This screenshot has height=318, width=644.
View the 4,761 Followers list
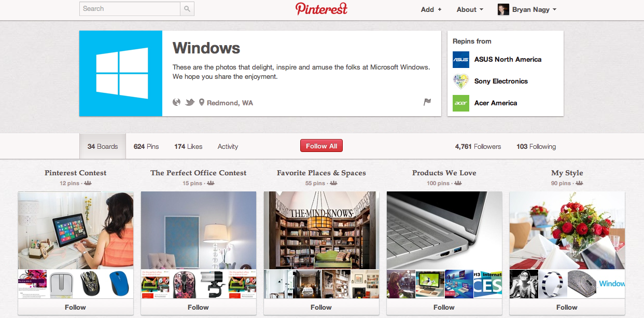(478, 147)
